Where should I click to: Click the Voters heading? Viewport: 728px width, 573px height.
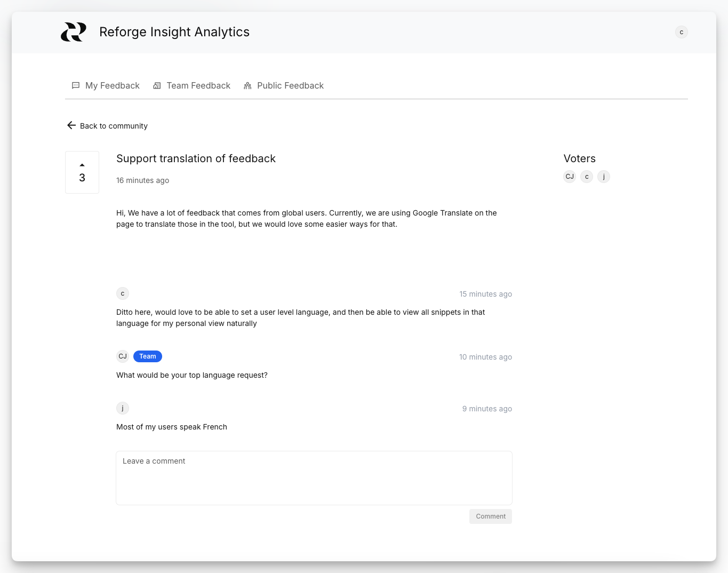pos(580,158)
